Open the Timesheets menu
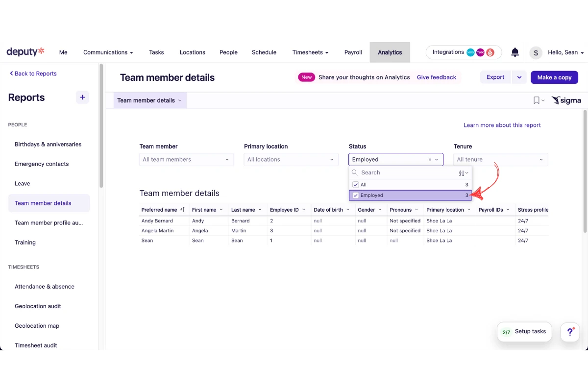Viewport: 588px width, 392px height. tap(310, 52)
